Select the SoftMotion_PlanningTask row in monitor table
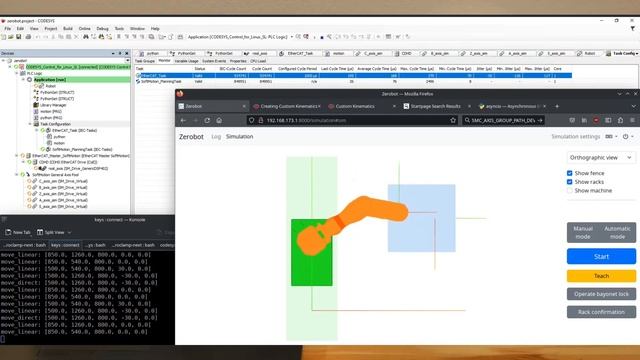 pyautogui.click(x=353, y=82)
